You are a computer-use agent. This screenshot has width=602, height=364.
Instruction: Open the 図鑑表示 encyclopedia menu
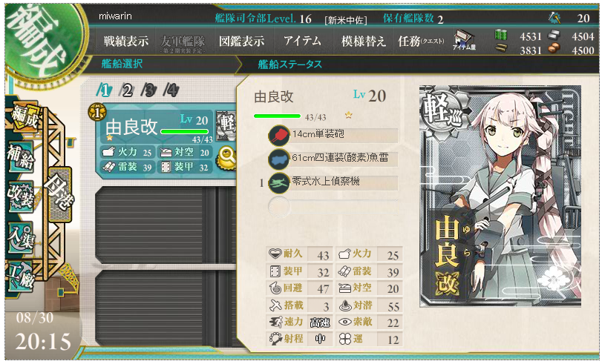point(241,41)
